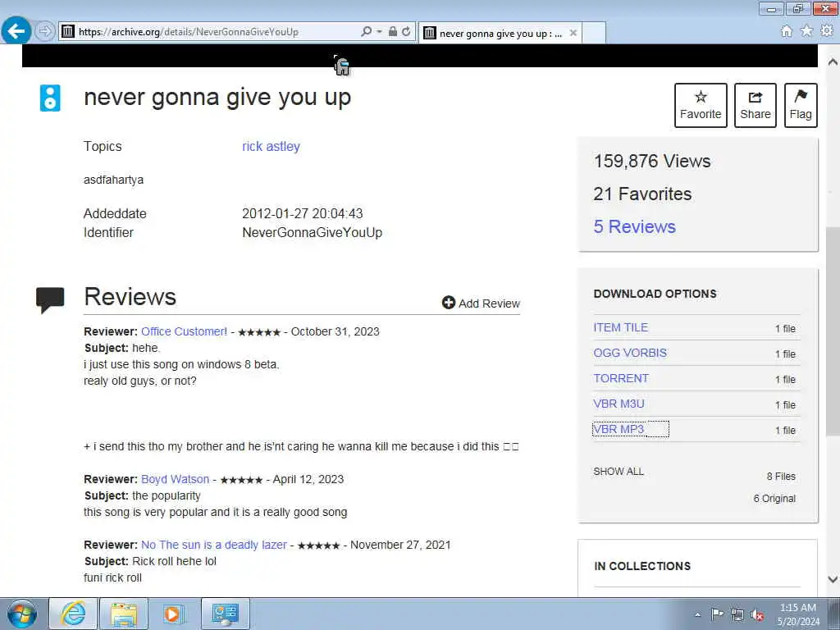840x630 pixels.
Task: Click the Reviews speech bubble icon
Action: point(50,299)
